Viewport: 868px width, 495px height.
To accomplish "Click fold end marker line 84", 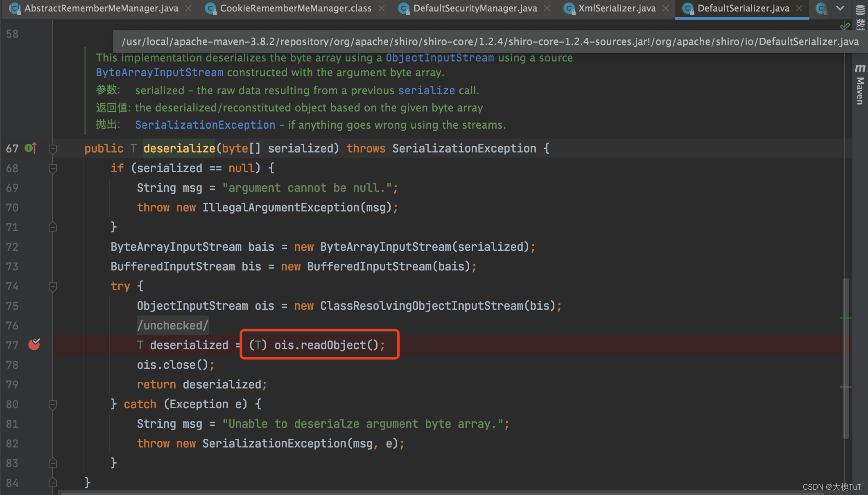I will click(53, 482).
